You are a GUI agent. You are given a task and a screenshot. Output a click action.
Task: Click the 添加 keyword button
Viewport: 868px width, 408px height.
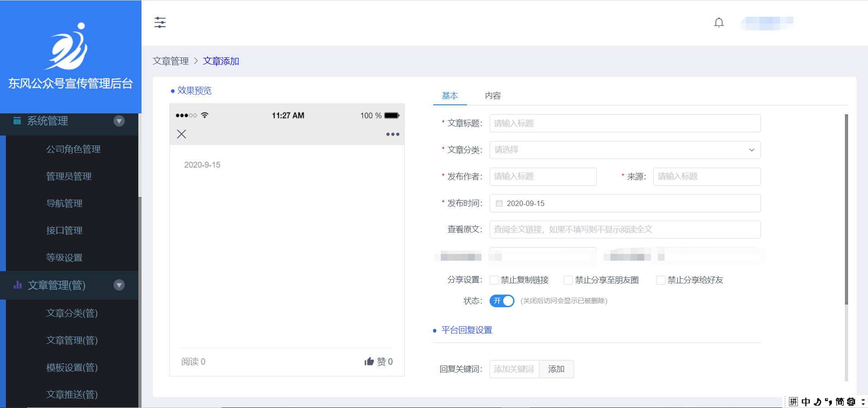tap(556, 369)
